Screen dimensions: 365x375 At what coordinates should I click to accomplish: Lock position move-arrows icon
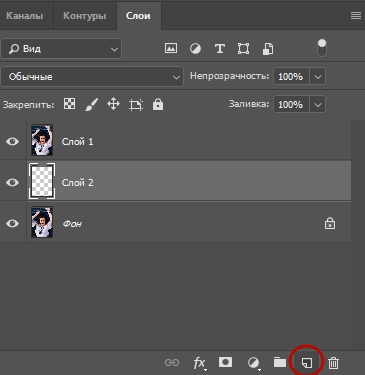pos(113,104)
